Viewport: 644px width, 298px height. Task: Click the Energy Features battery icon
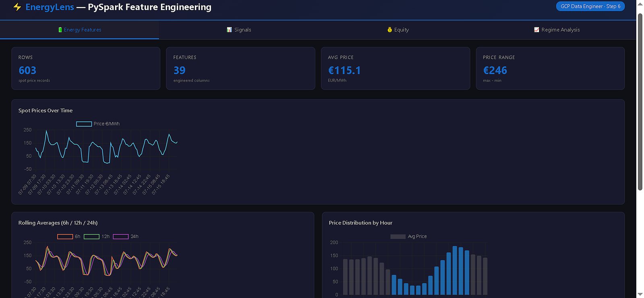tap(60, 30)
